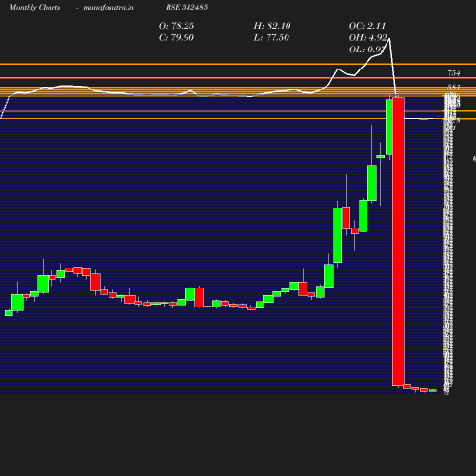Select the high value 'H: 82.10'

272,26
